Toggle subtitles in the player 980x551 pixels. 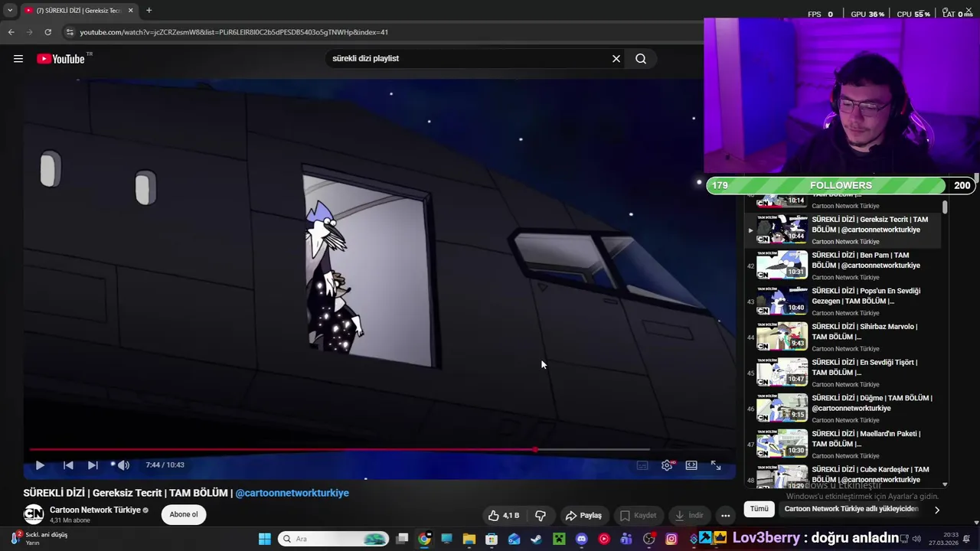(642, 465)
